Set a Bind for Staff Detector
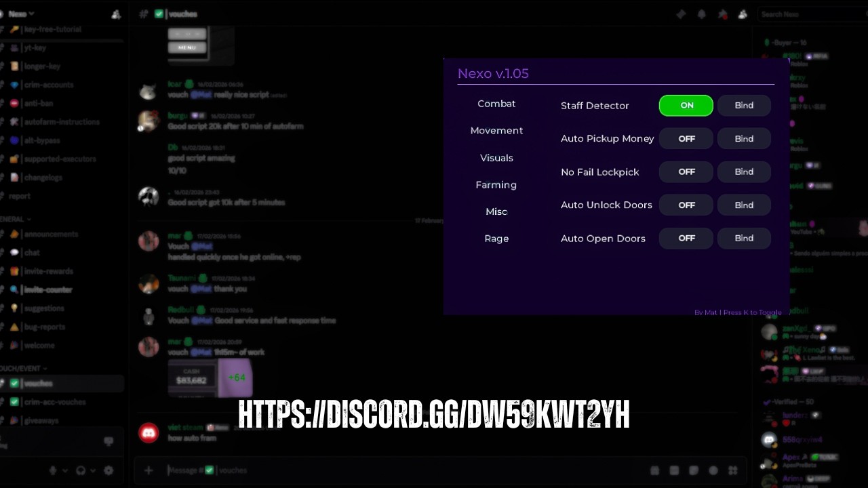Image resolution: width=868 pixels, height=488 pixels. [744, 106]
